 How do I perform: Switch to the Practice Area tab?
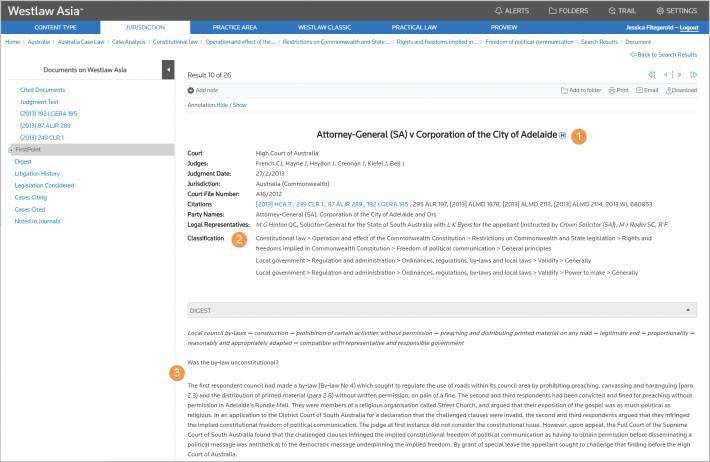coord(235,27)
